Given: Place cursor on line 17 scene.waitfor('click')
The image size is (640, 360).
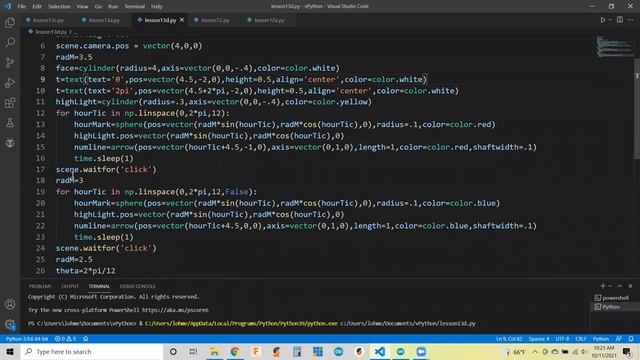Looking at the screenshot, I should [106, 169].
